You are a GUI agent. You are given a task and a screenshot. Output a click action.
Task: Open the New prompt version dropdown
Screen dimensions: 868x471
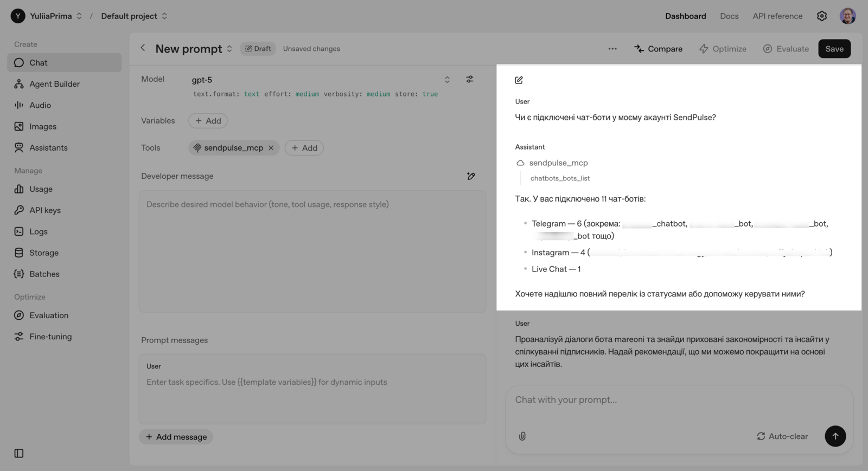229,49
